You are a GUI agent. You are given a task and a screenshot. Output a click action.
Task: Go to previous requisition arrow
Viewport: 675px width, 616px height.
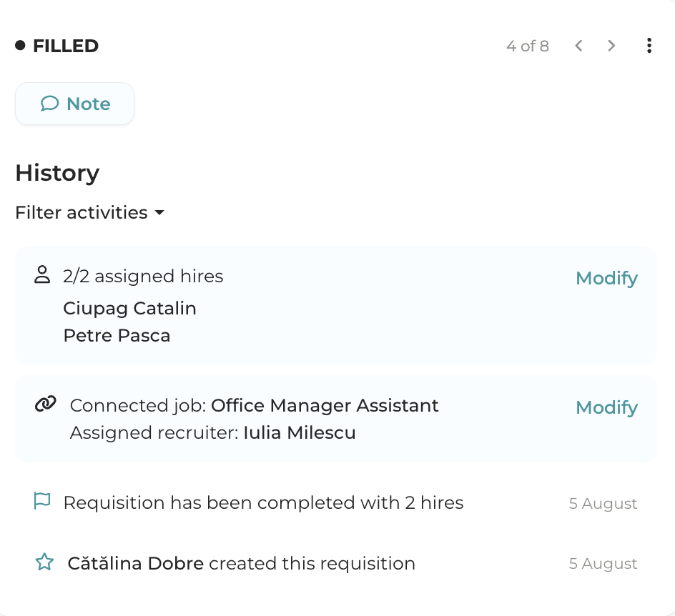[579, 46]
